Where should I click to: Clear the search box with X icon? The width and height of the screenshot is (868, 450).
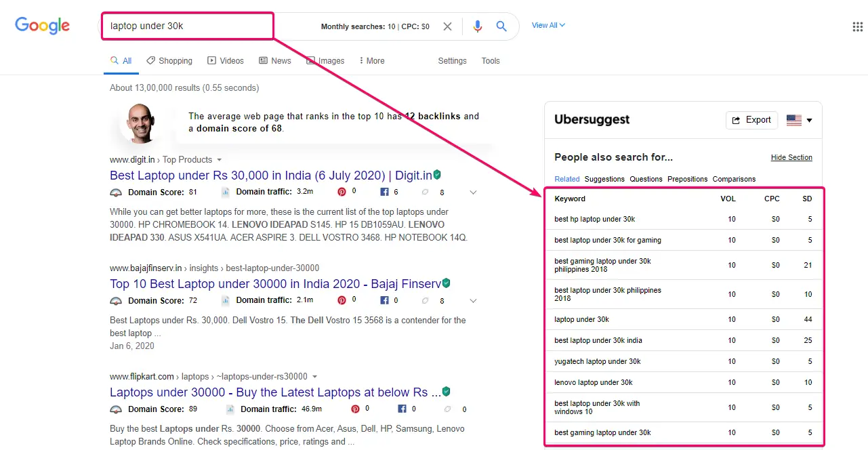point(447,26)
